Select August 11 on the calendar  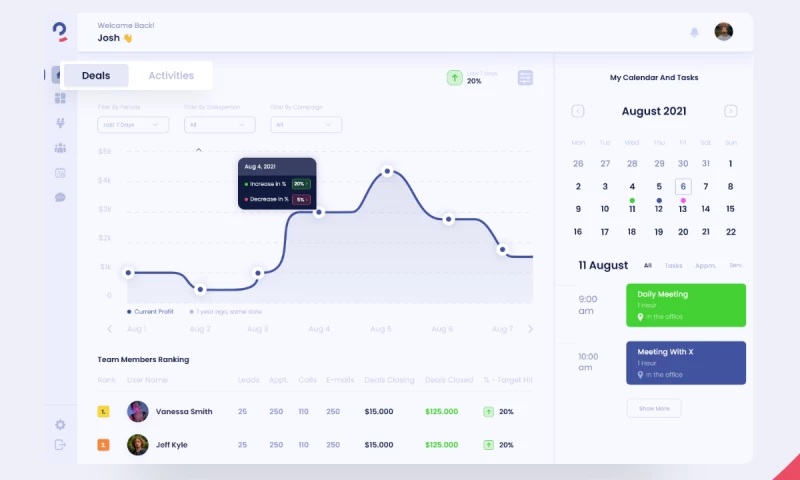click(x=632, y=209)
